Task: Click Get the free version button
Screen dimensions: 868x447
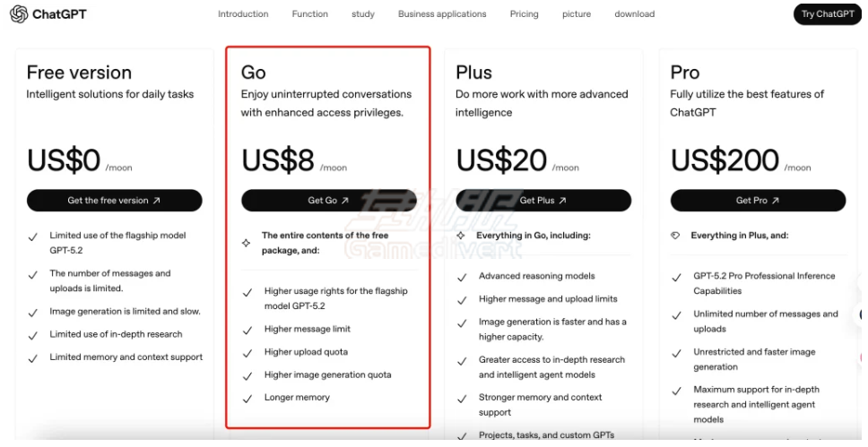Action: pyautogui.click(x=114, y=201)
